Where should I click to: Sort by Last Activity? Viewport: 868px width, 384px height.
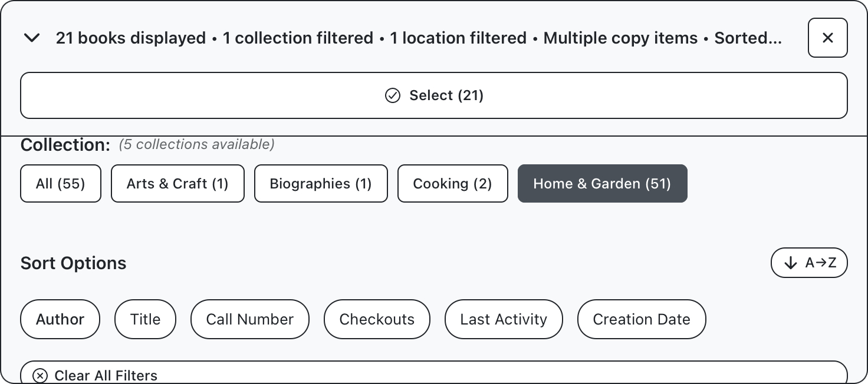click(x=504, y=319)
